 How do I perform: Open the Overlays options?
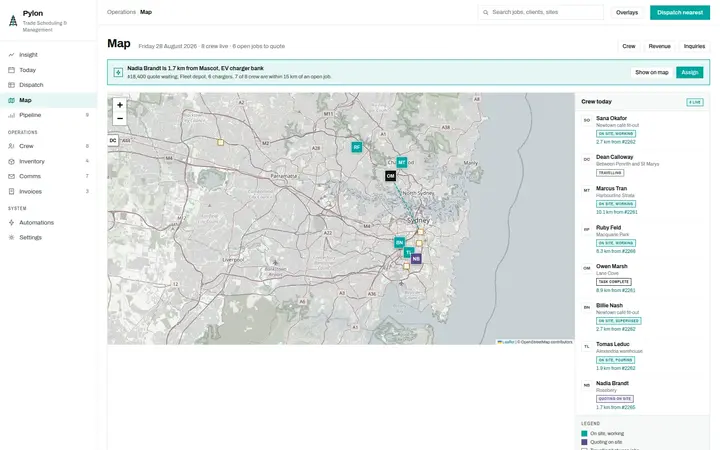click(x=627, y=12)
